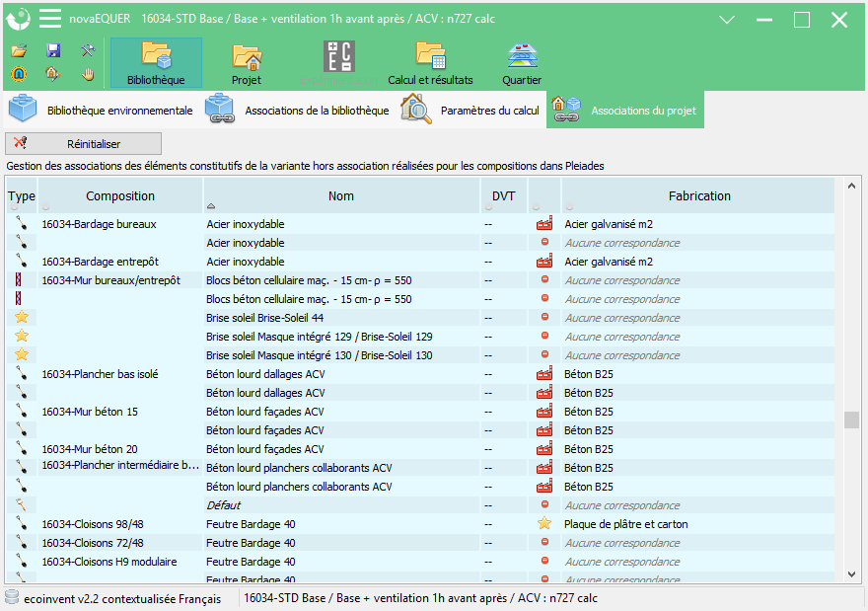Screen dimensions: 868x611
Task: Click the novaEQUER logo icon
Action: pos(18,19)
